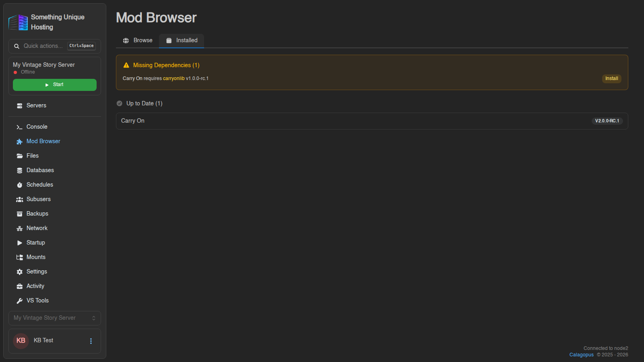Click the Schedules stopwatch icon
The height and width of the screenshot is (362, 644).
[x=19, y=185]
